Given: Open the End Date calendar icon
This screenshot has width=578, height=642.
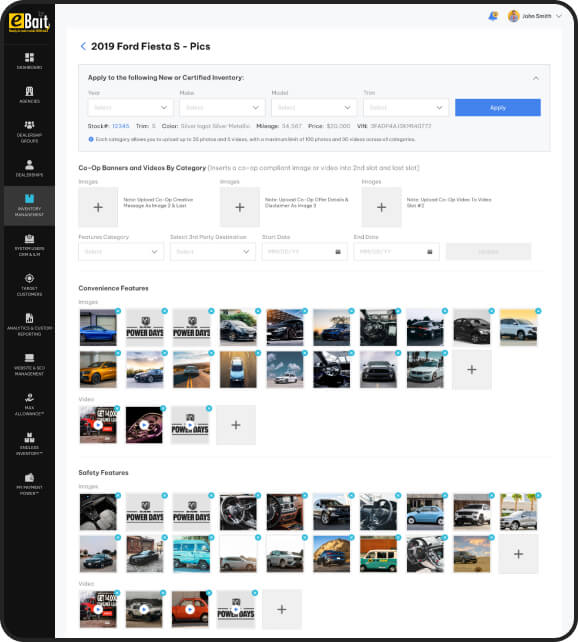Looking at the screenshot, I should pos(430,251).
